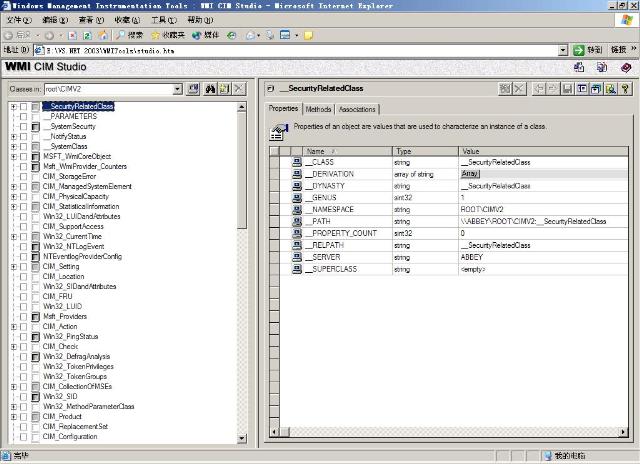
Task: Expand the CIM_ManagedSystemElement tree node
Action: (14, 186)
